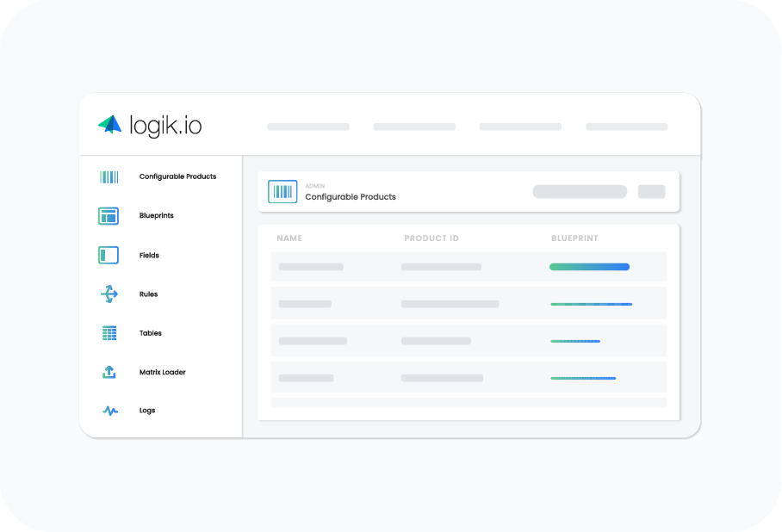Open Blueprints using its sidebar icon
This screenshot has height=532, width=782.
click(x=109, y=216)
